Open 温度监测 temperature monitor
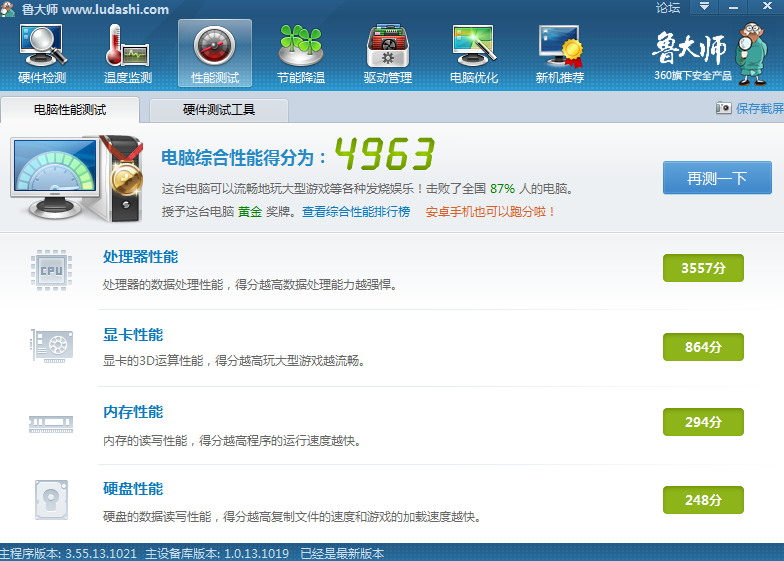The width and height of the screenshot is (784, 561). (128, 54)
